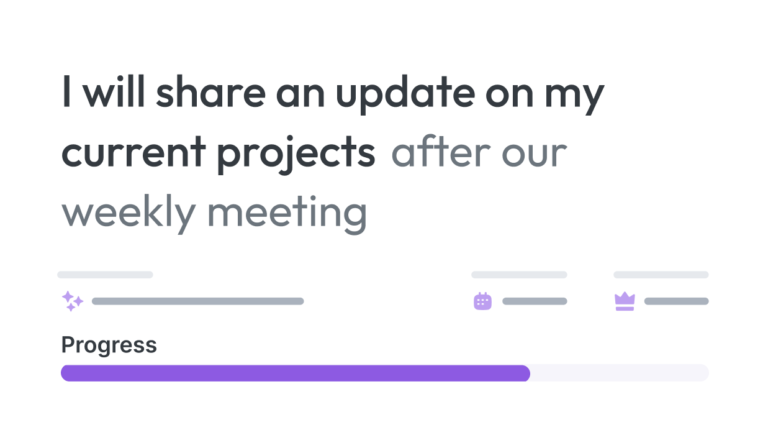Click the grey 'after our' text

pyautogui.click(x=479, y=153)
